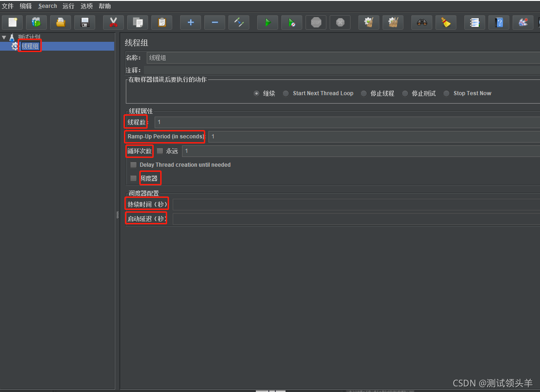The image size is (540, 392).
Task: Click the Paste clipboard icon
Action: (x=162, y=22)
